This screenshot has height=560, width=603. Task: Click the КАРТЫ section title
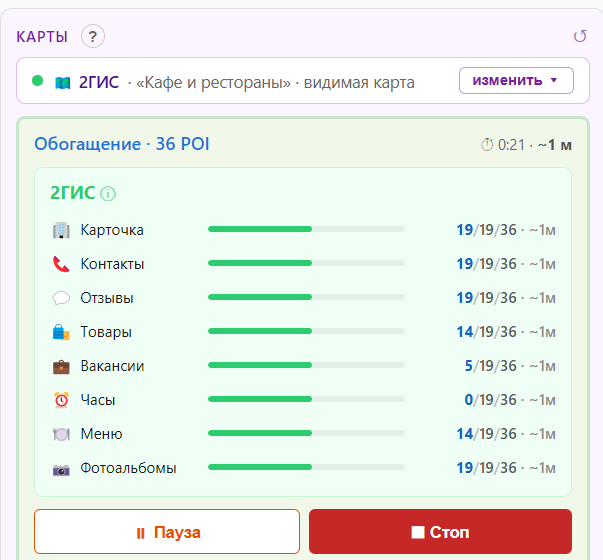pos(42,37)
